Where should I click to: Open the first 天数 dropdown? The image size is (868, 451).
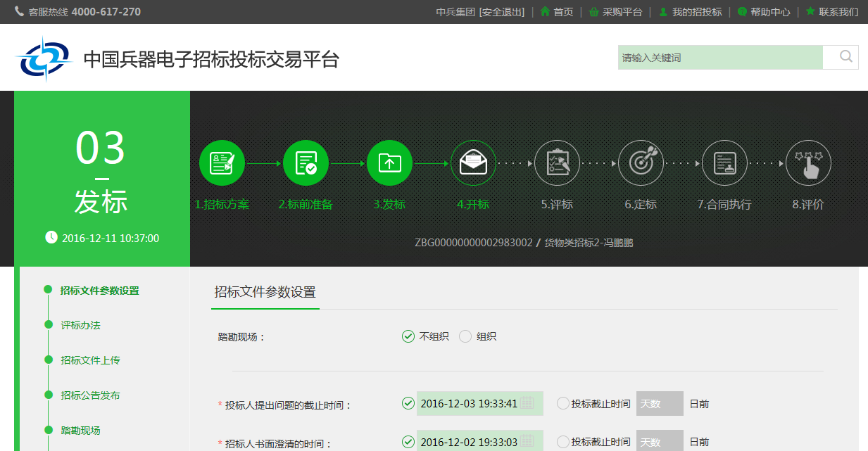660,403
